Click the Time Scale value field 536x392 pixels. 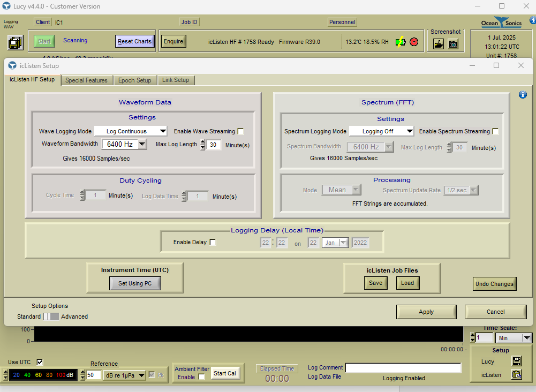pyautogui.click(x=485, y=338)
